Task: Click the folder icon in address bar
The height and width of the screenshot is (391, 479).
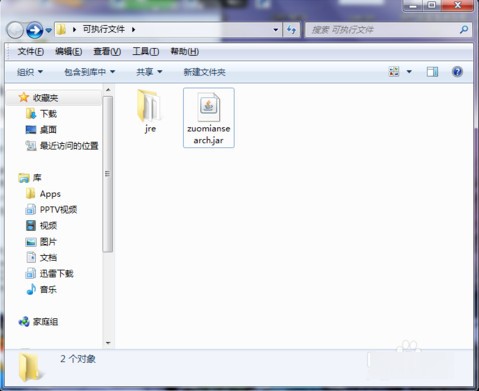Action: [61, 30]
